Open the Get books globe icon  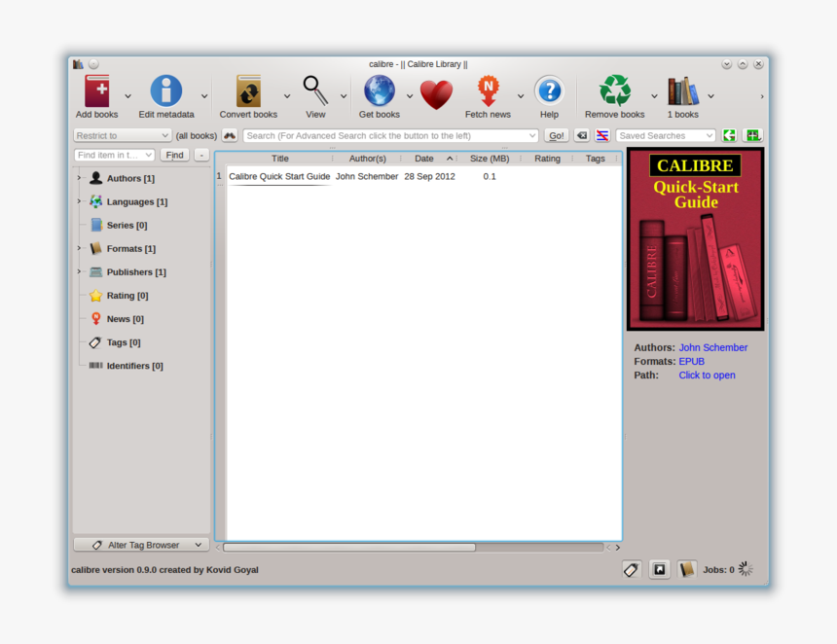click(x=379, y=92)
